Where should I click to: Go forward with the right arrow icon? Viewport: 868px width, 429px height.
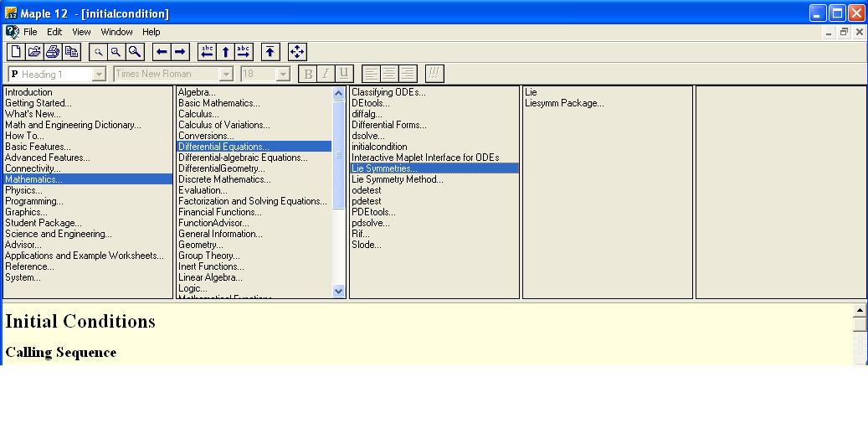pyautogui.click(x=181, y=52)
